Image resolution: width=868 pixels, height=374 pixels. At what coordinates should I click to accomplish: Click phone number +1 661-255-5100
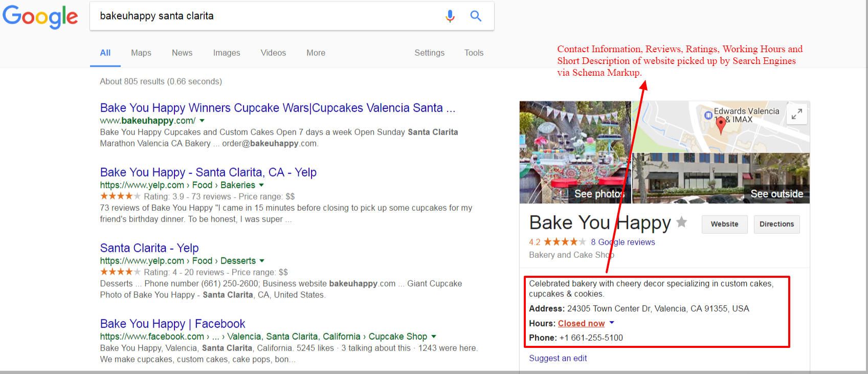pos(591,338)
